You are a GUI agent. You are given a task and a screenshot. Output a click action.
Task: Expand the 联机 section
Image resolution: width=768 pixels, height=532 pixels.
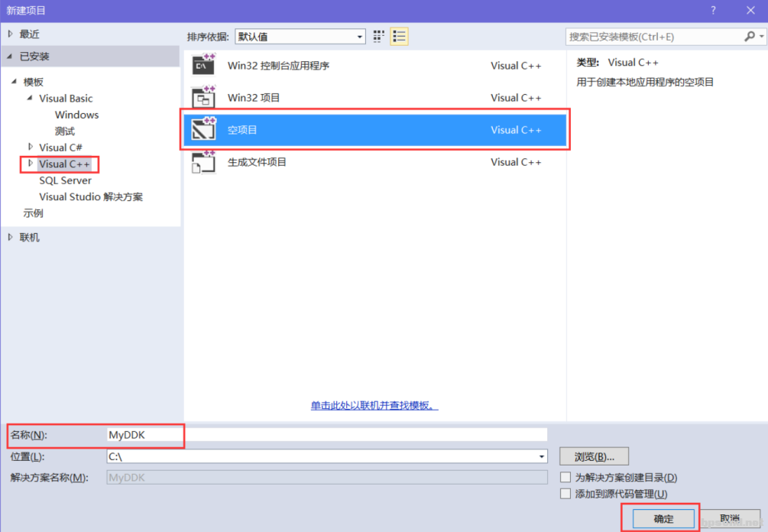point(10,237)
